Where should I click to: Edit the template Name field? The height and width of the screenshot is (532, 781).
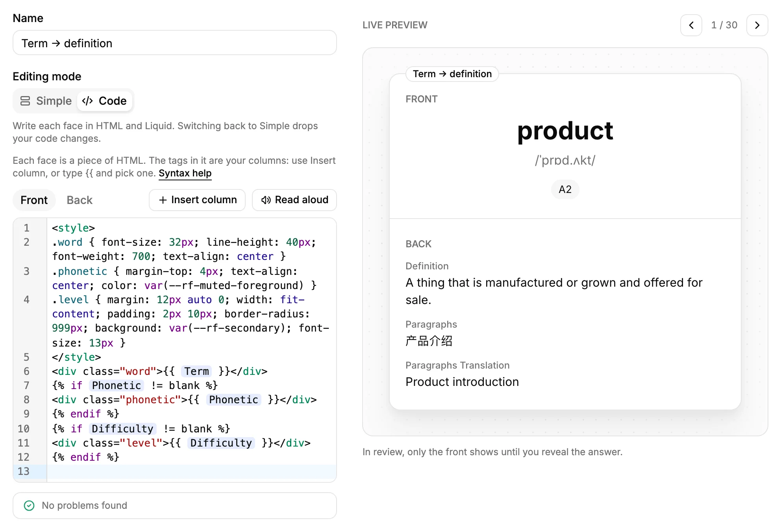(175, 43)
